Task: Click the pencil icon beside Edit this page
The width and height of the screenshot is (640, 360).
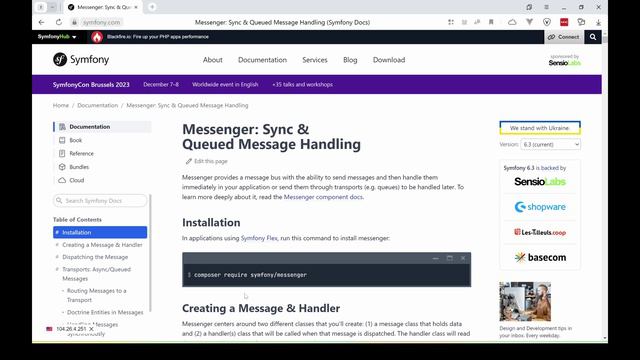Action: [189, 161]
